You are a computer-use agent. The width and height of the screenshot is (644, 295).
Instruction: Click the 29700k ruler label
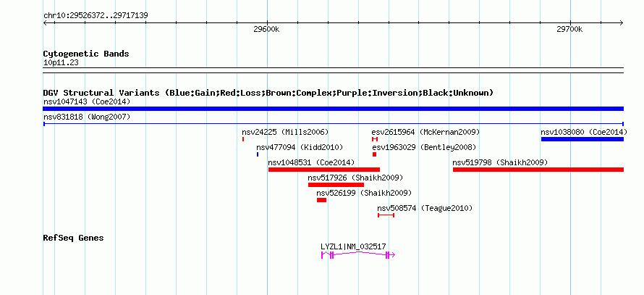[x=569, y=29]
